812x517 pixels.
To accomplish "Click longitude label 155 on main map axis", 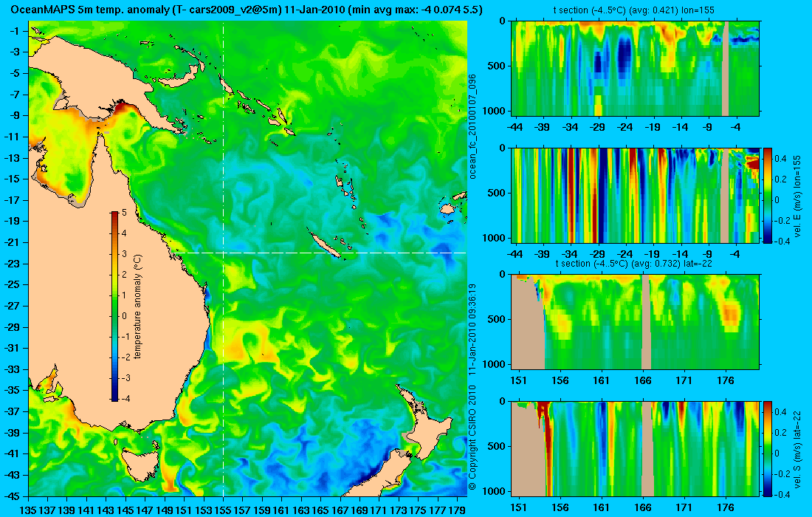I will click(223, 511).
